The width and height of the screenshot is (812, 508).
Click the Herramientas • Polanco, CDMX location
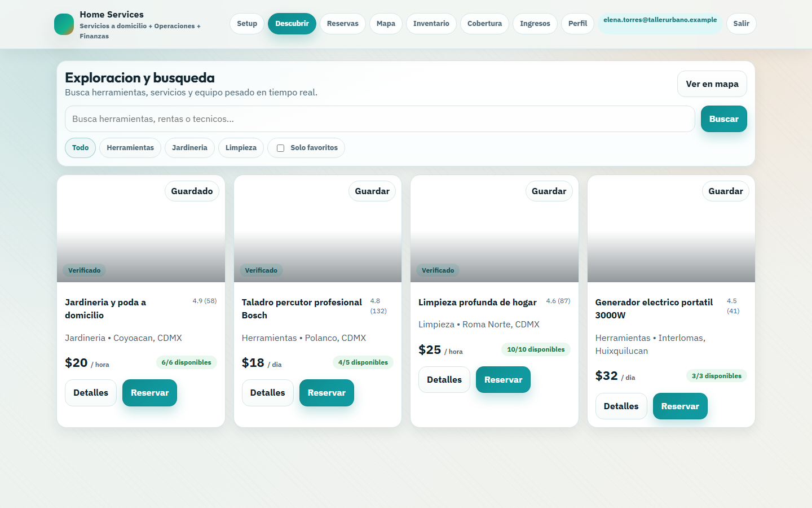(304, 338)
